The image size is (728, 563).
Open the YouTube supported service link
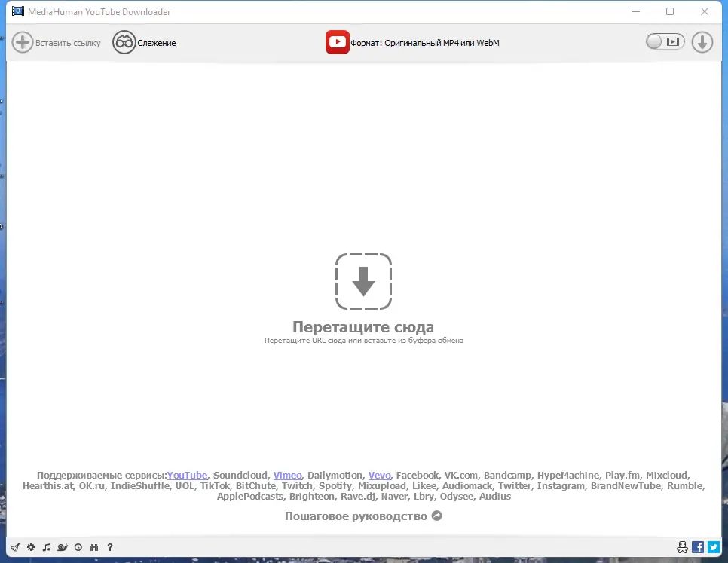click(187, 476)
